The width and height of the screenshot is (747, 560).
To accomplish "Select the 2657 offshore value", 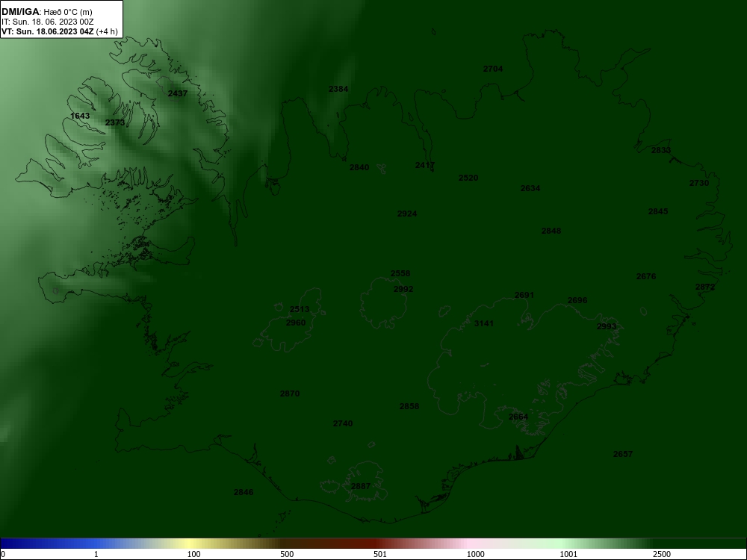I will (623, 454).
